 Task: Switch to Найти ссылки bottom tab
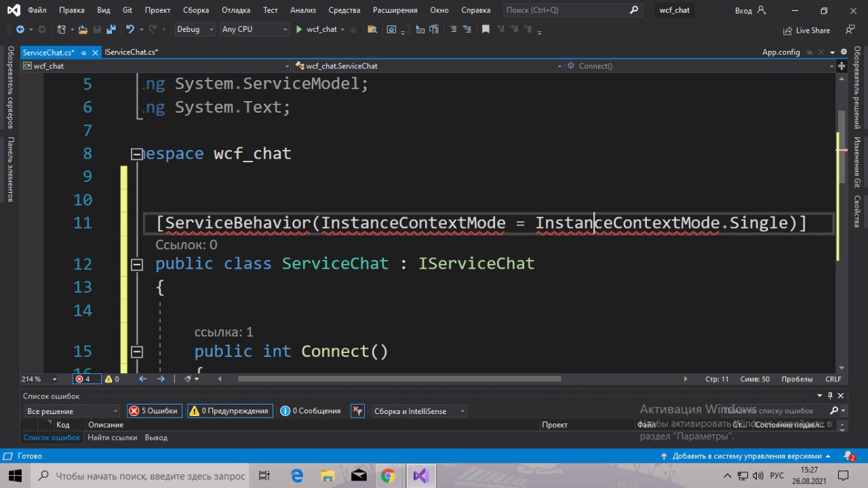point(113,438)
